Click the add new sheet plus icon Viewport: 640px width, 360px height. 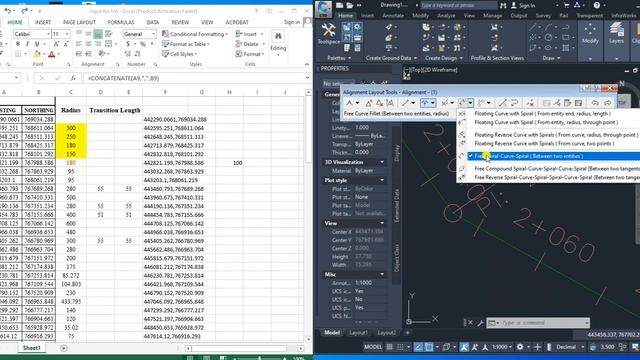click(x=64, y=348)
